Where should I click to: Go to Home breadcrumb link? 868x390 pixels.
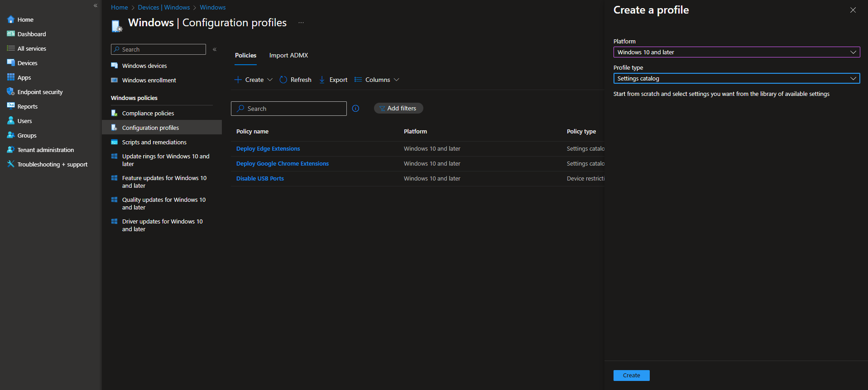tap(119, 7)
